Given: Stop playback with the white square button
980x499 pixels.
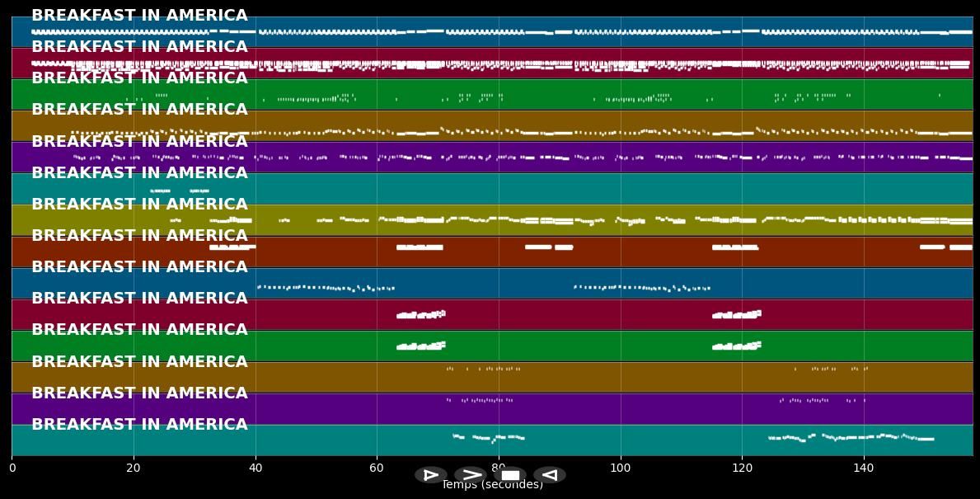Looking at the screenshot, I should [510, 474].
